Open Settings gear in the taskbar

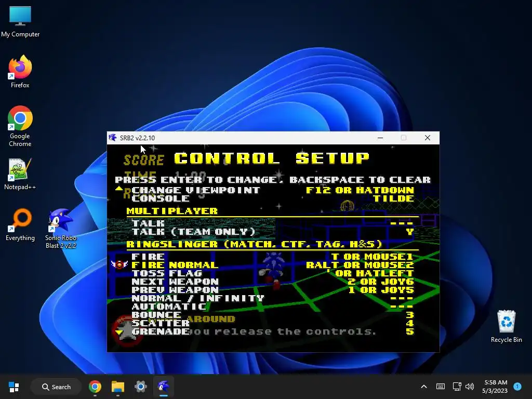pos(140,387)
